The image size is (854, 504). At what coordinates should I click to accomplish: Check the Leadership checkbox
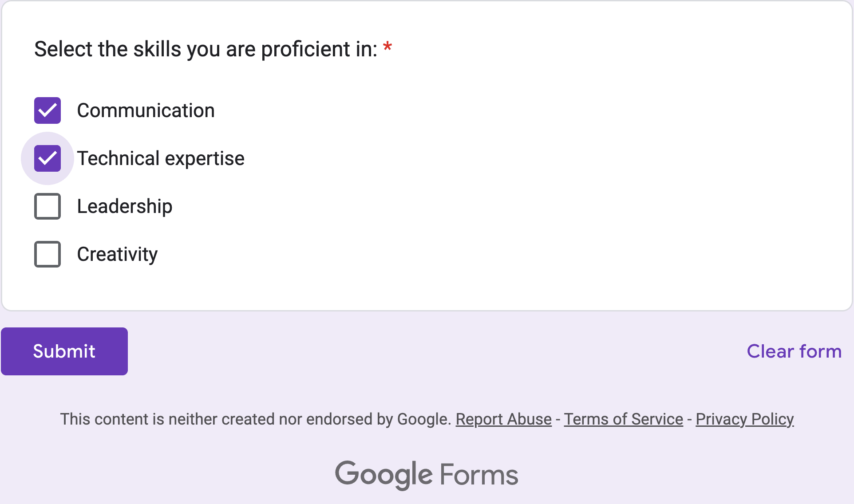coord(47,206)
